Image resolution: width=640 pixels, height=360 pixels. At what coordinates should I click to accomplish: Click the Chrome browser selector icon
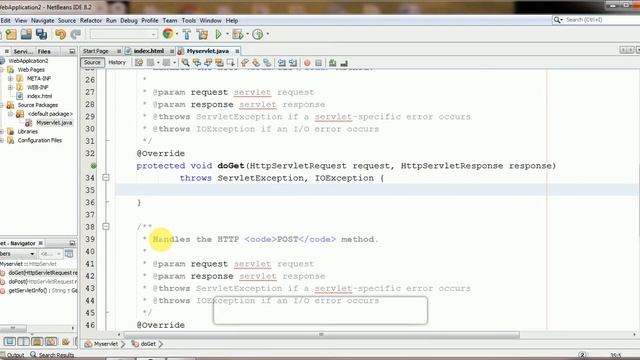click(x=167, y=34)
